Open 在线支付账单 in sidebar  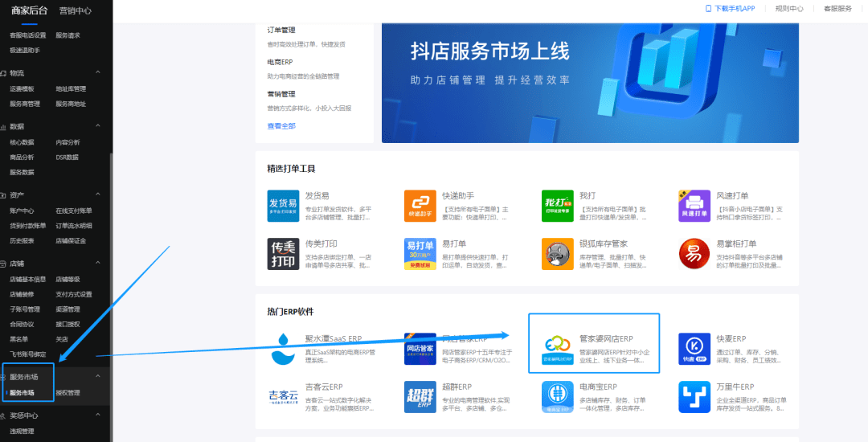(x=74, y=211)
